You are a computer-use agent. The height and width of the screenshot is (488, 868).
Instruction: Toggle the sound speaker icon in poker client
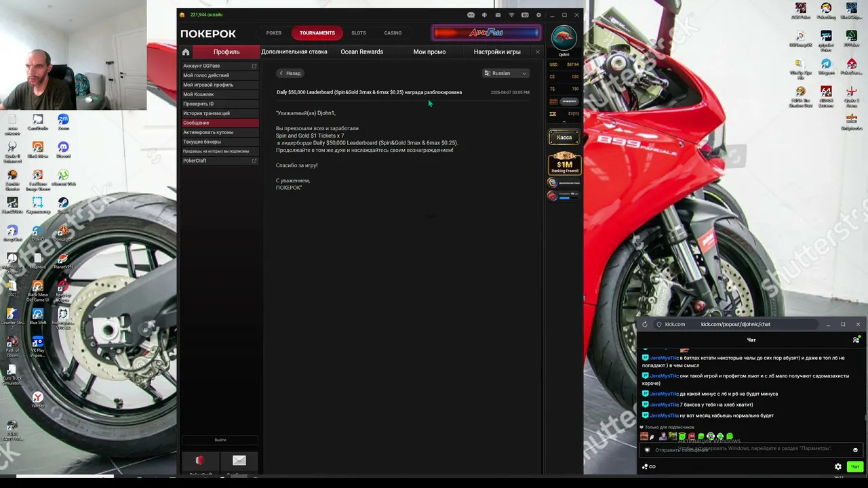(x=484, y=15)
